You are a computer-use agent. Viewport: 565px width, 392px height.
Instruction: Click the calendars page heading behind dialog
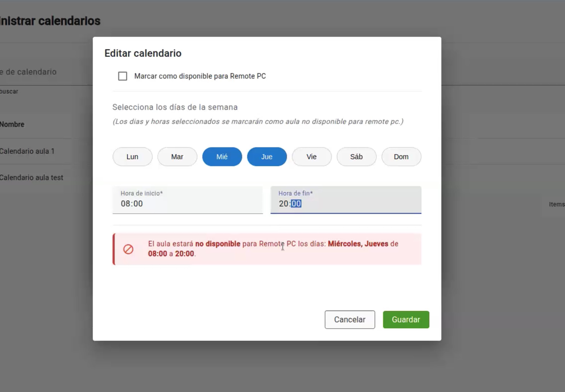[50, 21]
